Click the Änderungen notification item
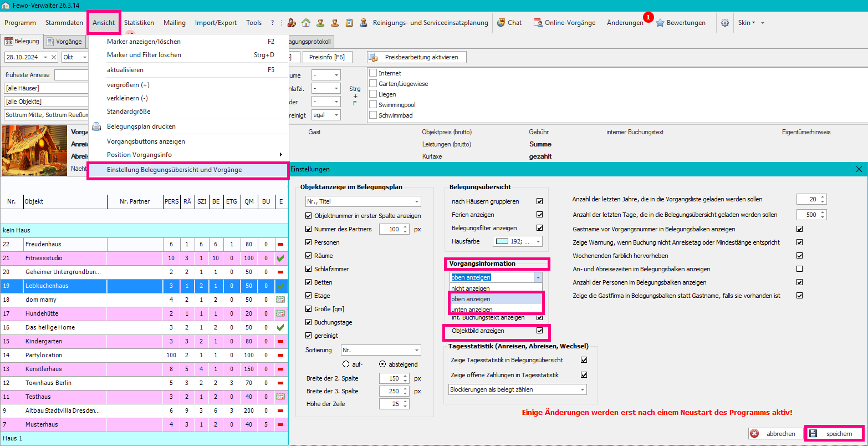 tap(625, 23)
